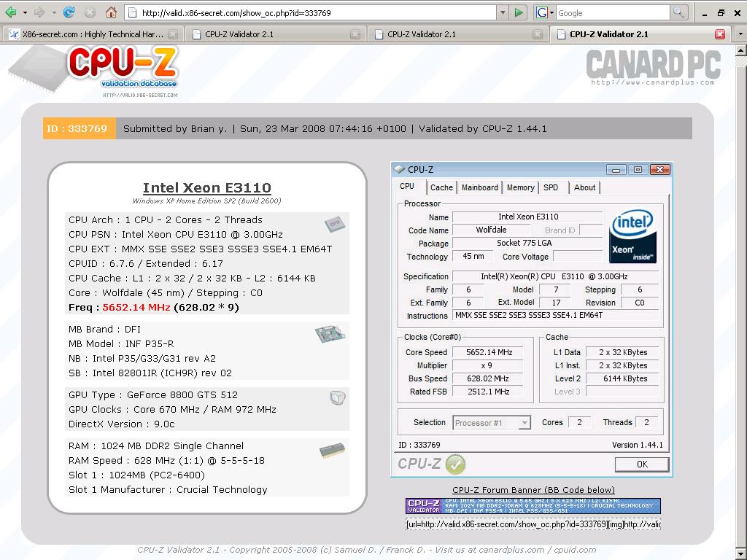Viewport: 747px width, 560px height.
Task: Click the CPU-Z window title icon
Action: (399, 169)
